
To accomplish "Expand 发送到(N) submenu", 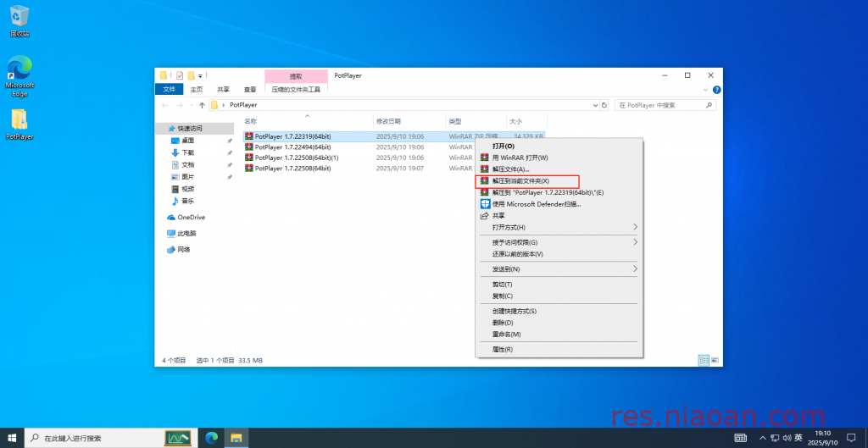I will tap(559, 268).
